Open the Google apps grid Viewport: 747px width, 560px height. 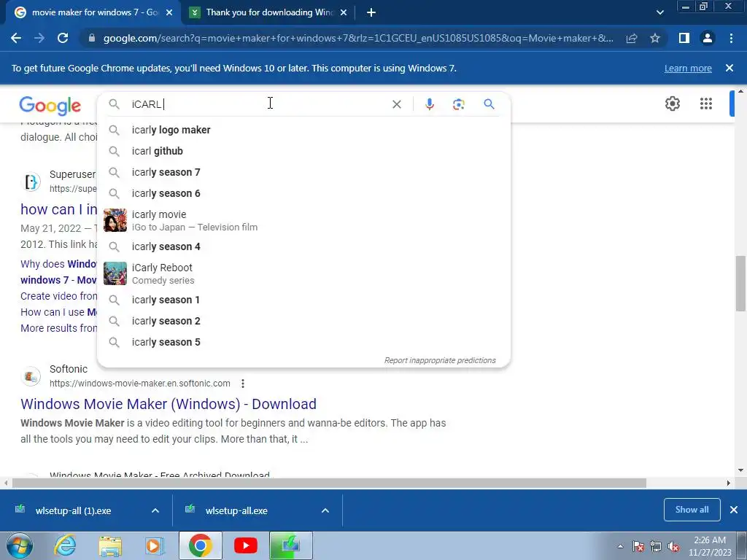[706, 104]
